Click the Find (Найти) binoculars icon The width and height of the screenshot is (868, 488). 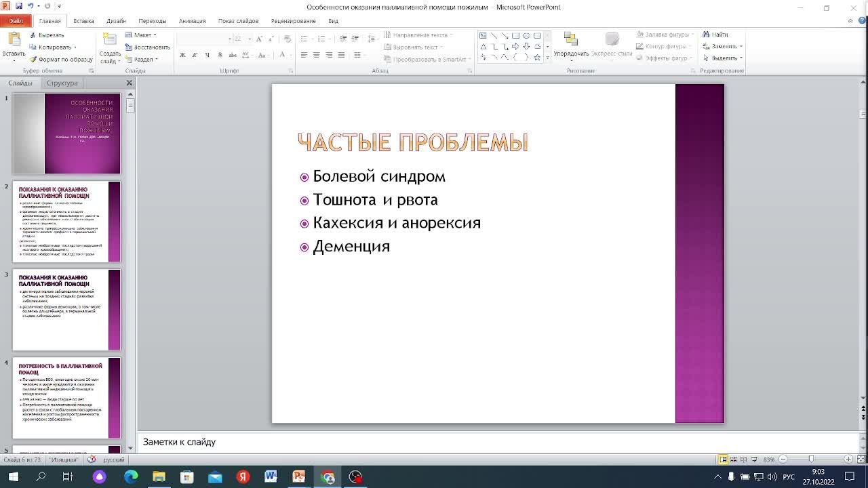[706, 35]
